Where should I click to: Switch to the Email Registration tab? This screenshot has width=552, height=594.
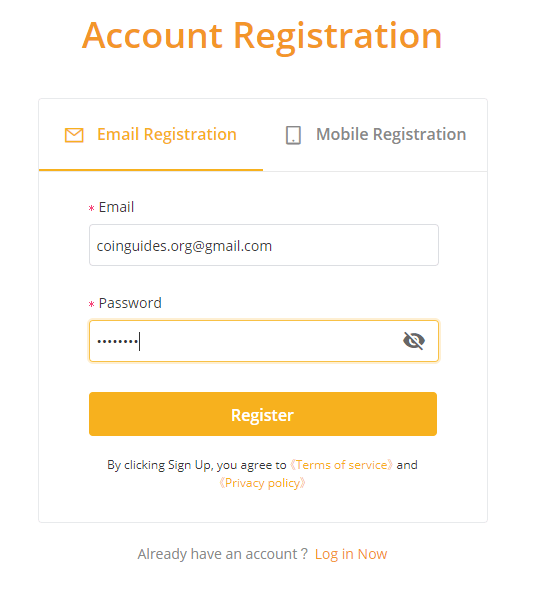[151, 135]
